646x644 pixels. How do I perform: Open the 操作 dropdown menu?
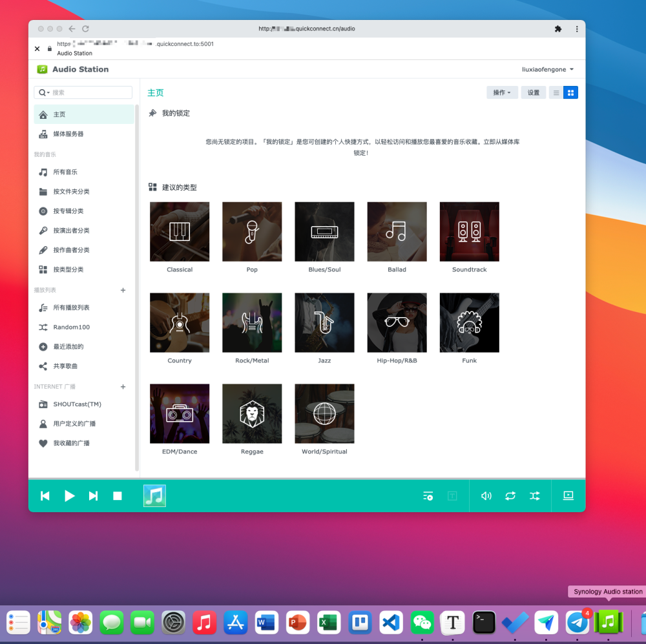(502, 93)
